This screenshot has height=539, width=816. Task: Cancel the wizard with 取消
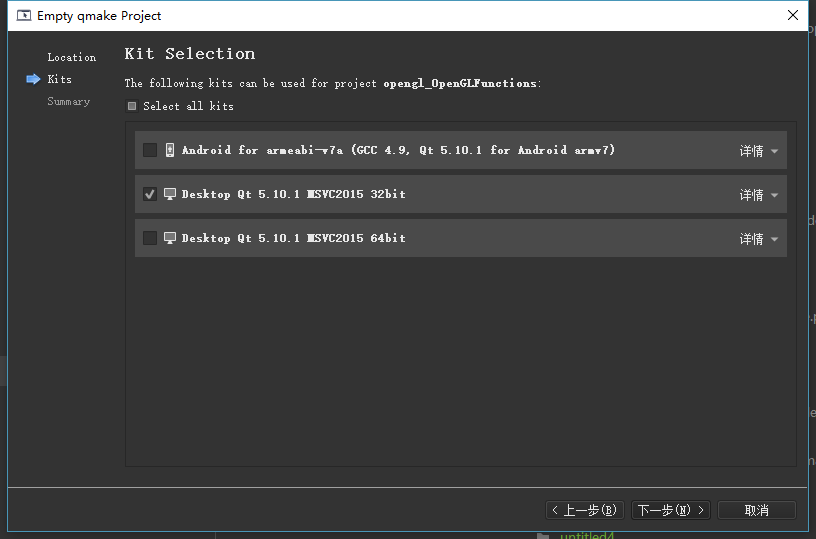(x=757, y=510)
